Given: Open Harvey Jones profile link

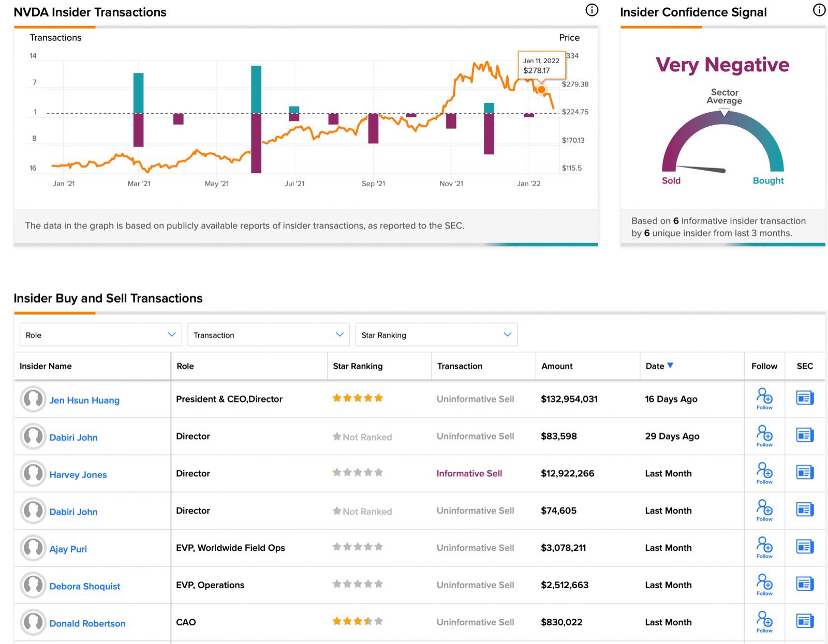Looking at the screenshot, I should pyautogui.click(x=78, y=475).
